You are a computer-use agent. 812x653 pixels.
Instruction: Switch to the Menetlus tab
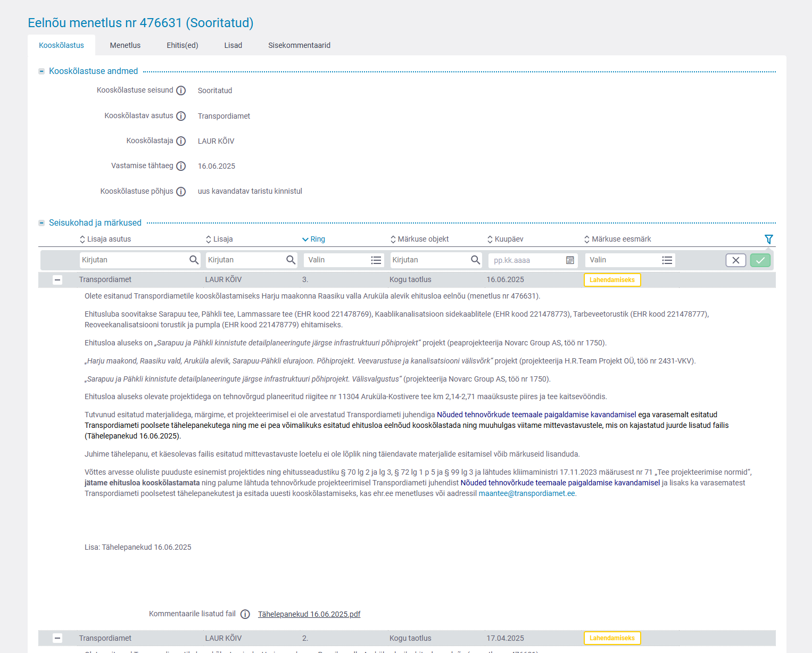tap(125, 45)
